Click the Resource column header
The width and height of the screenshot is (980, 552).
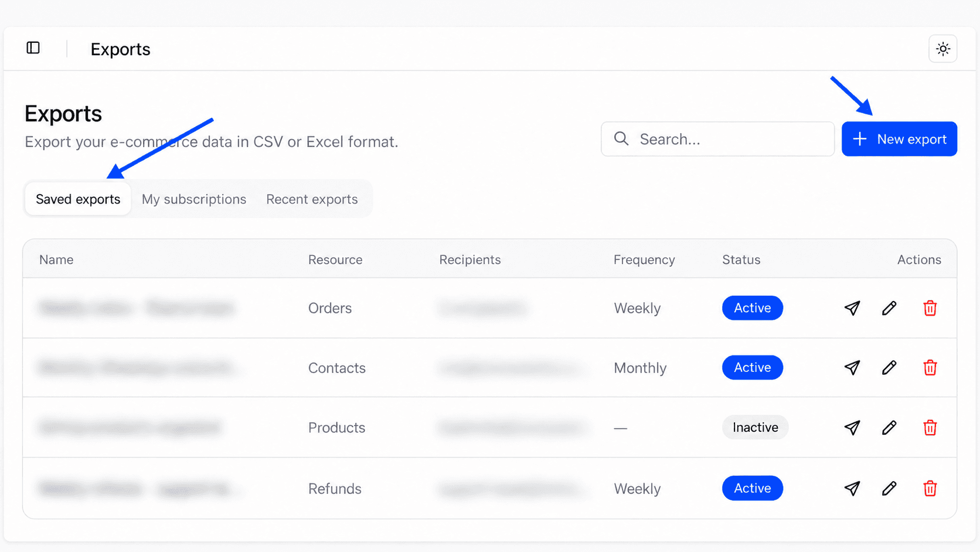(x=335, y=260)
